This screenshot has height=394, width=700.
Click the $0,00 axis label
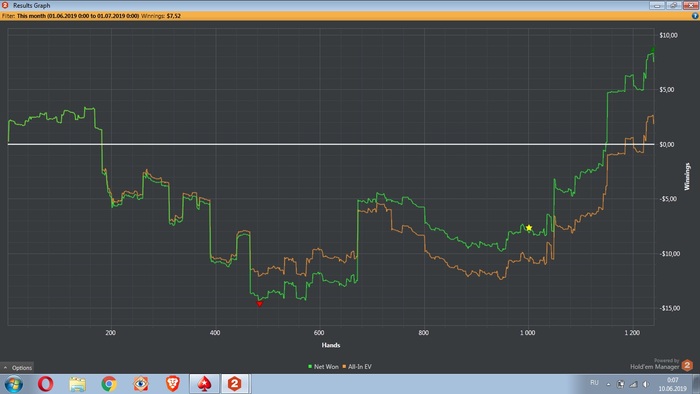pos(667,145)
